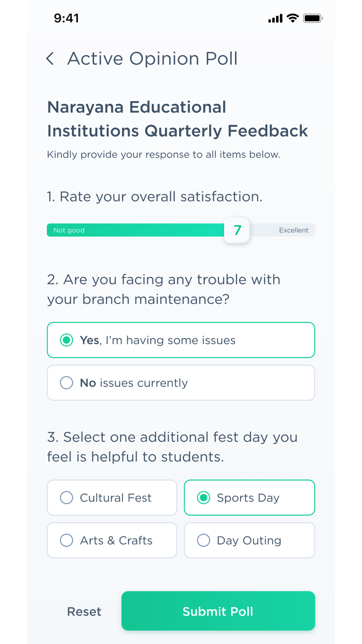Click the "Not good" end of satisfaction slider

(x=69, y=230)
